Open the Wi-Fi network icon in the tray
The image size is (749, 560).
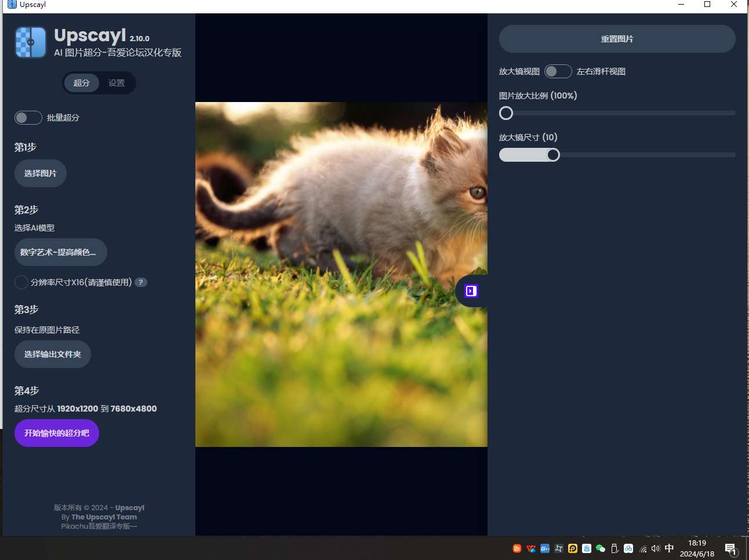point(642,548)
